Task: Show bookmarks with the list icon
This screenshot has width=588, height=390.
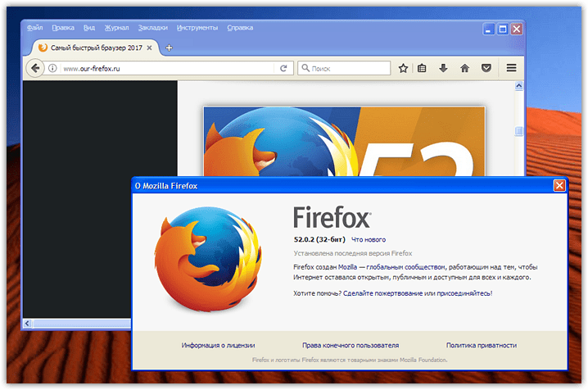Action: point(422,68)
